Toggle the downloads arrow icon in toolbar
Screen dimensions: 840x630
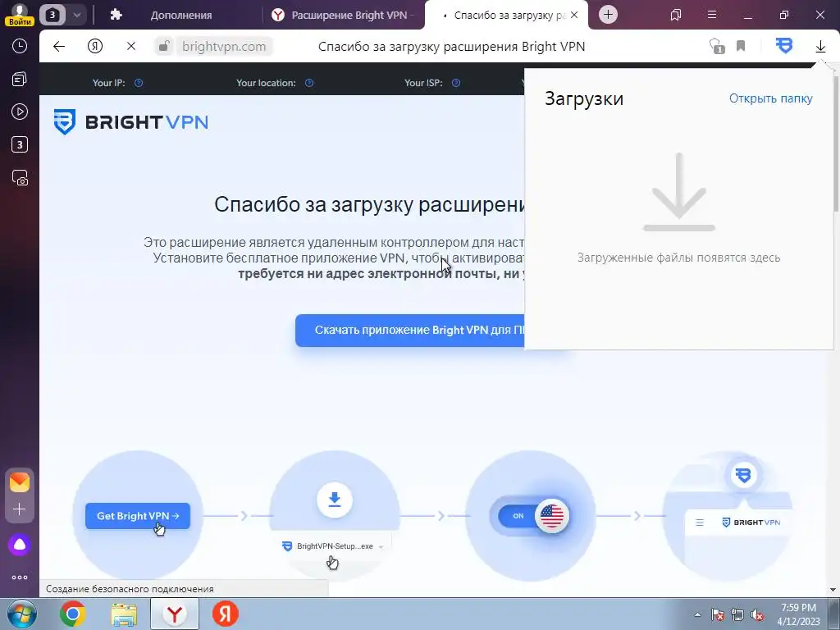(x=820, y=47)
